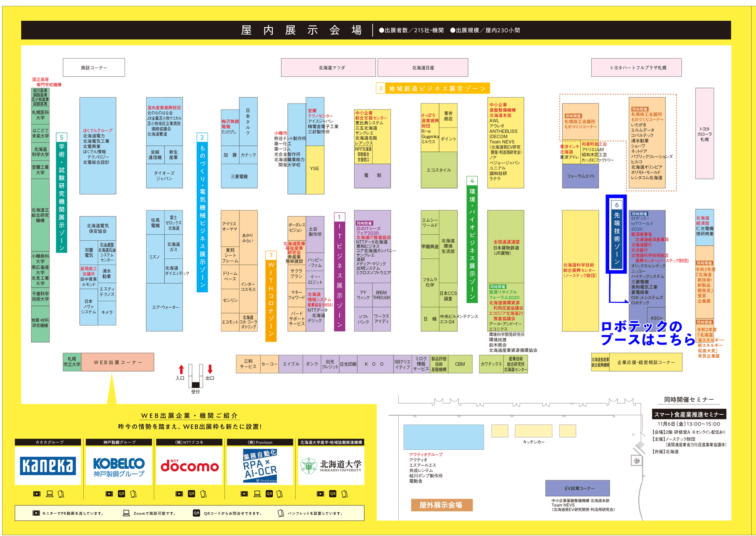Click the 受付 reception desk label
This screenshot has width=756, height=536.
[x=195, y=392]
